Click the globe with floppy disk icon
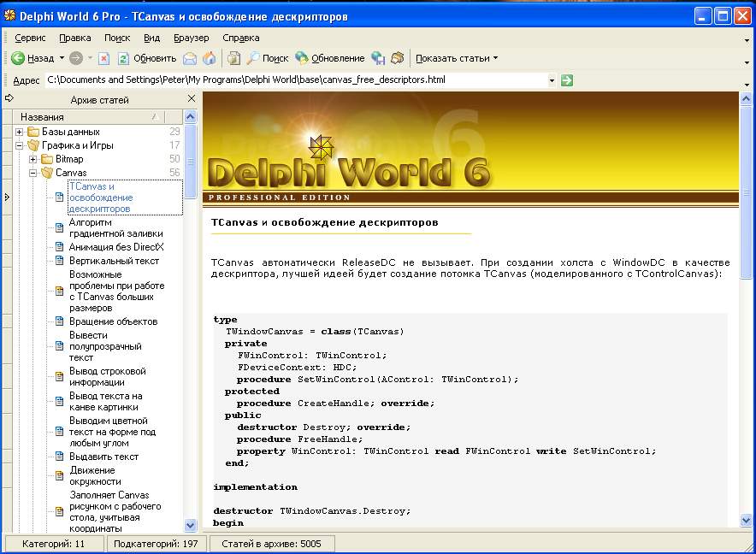 pos(378,58)
